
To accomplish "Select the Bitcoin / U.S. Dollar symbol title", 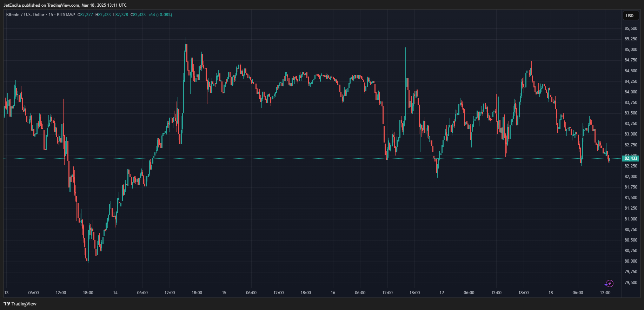I will tap(25, 15).
